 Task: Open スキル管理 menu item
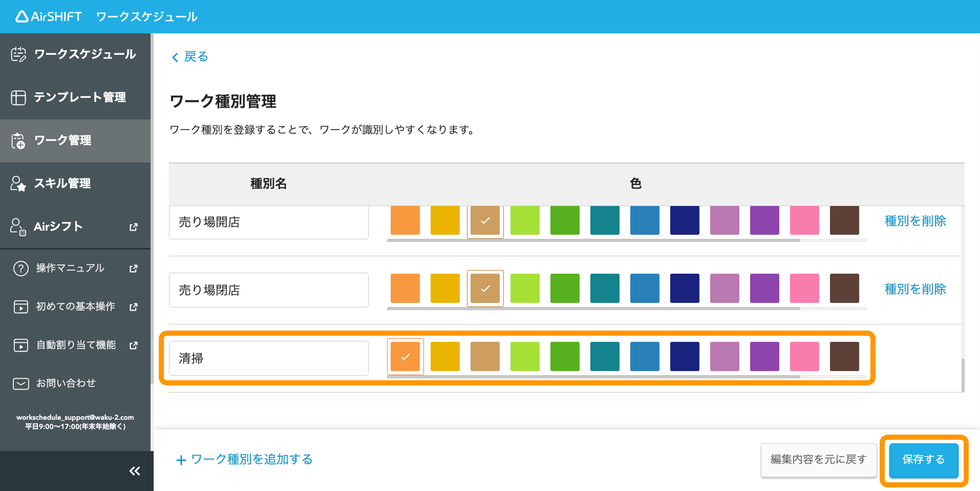[x=75, y=183]
